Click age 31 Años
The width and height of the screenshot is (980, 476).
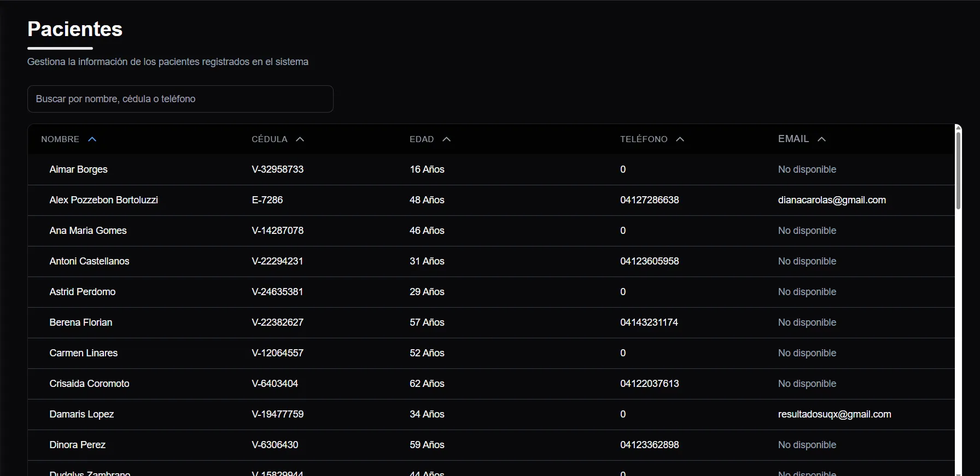pyautogui.click(x=427, y=261)
